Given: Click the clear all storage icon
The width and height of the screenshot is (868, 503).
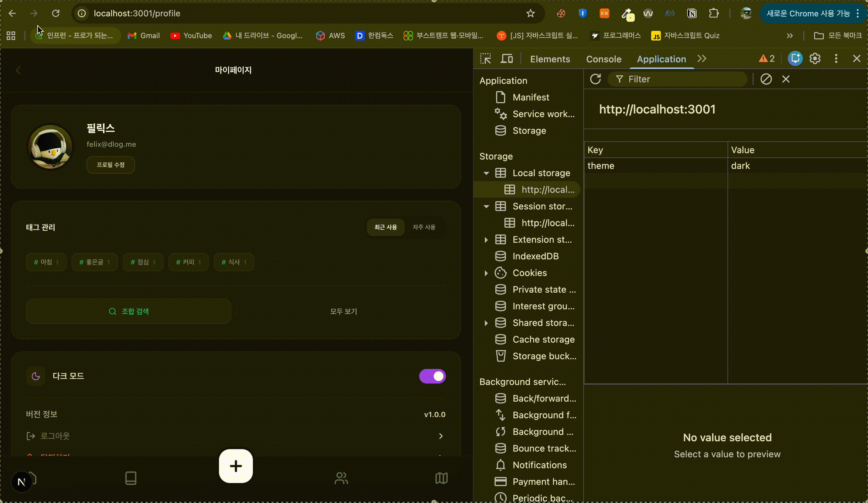Looking at the screenshot, I should 766,79.
